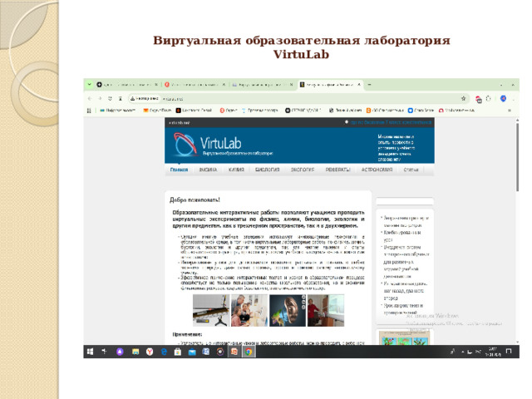The height and width of the screenshot is (399, 532).
Task: Click the bookmark star in address bar
Action: pos(463,98)
